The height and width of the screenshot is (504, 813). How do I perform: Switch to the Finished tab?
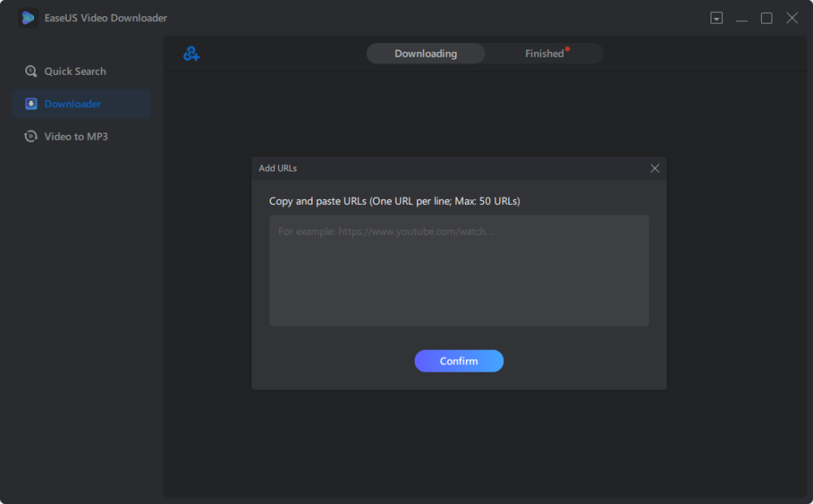544,54
